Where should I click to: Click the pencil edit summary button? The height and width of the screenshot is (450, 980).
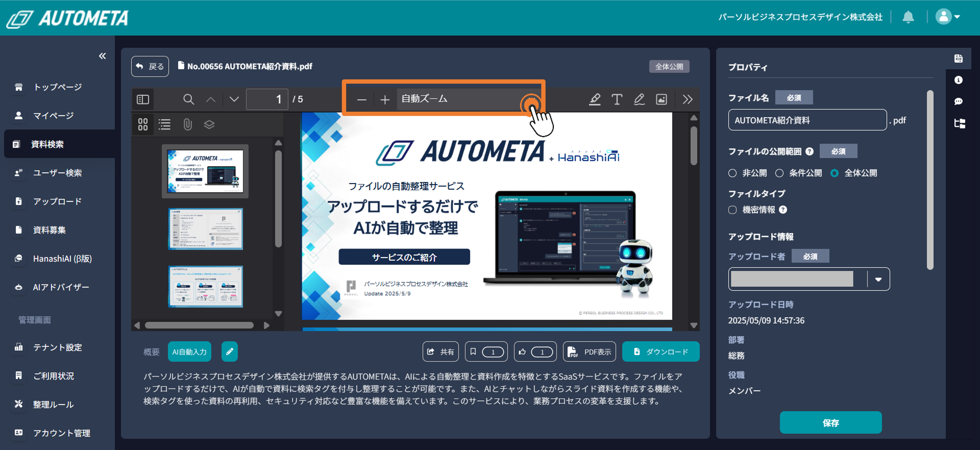point(230,352)
